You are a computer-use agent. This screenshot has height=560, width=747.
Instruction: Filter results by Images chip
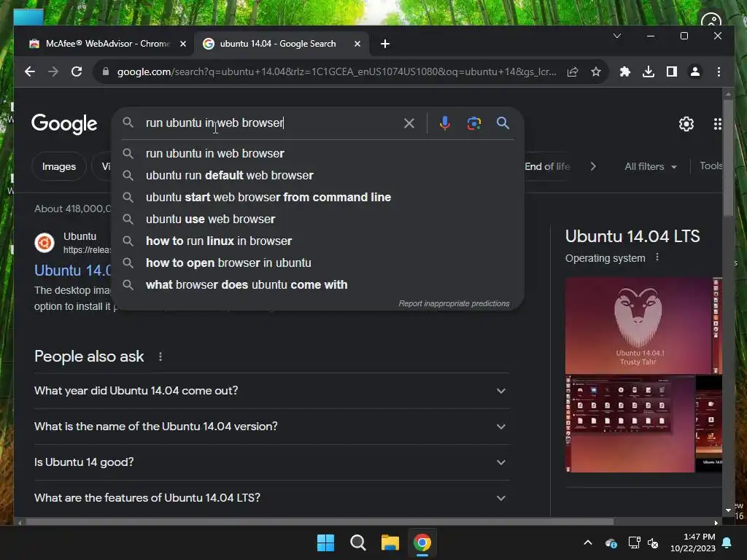point(58,167)
